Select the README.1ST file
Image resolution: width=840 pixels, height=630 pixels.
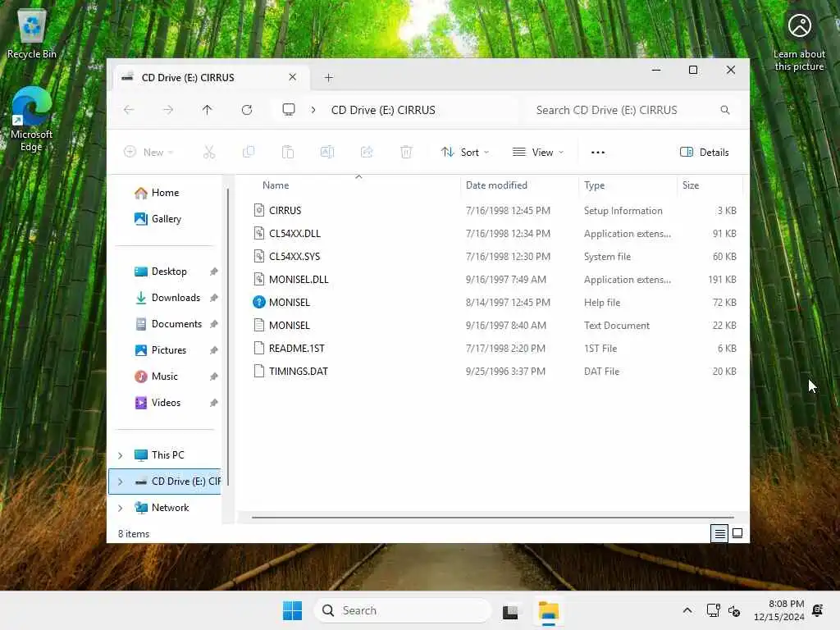[x=493, y=348]
